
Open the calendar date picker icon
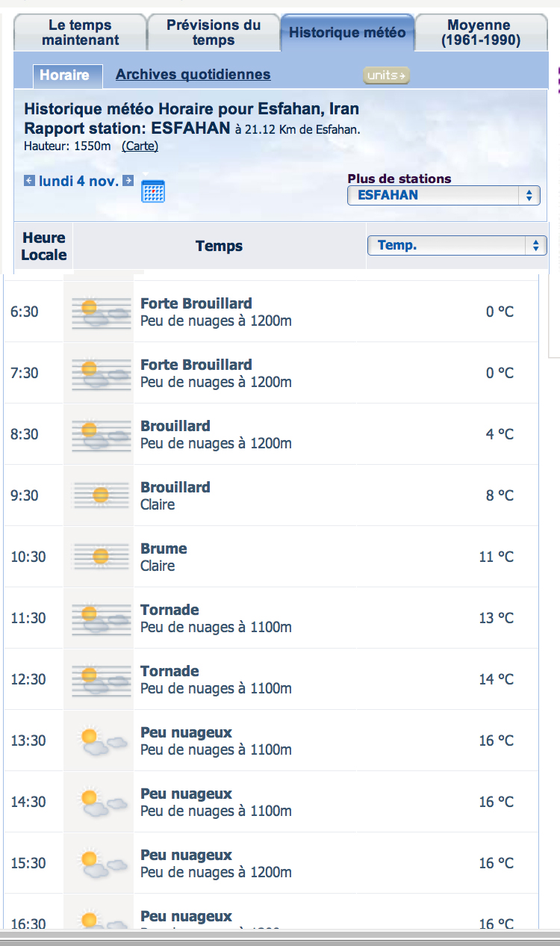153,191
